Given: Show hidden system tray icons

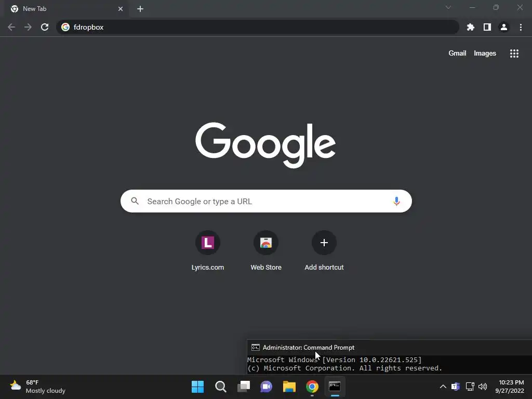Looking at the screenshot, I should (x=443, y=387).
